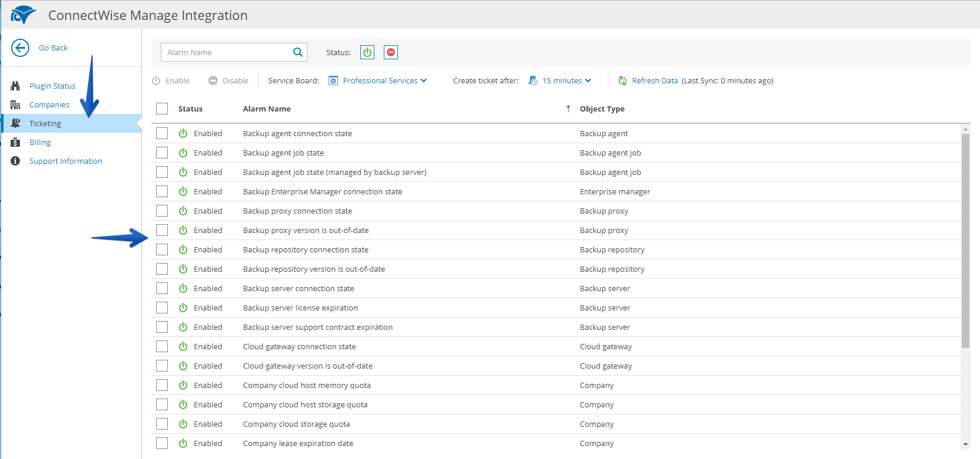Screen dimensions: 980x459
Task: Click the Plugin Status binoculars icon
Action: (x=15, y=86)
